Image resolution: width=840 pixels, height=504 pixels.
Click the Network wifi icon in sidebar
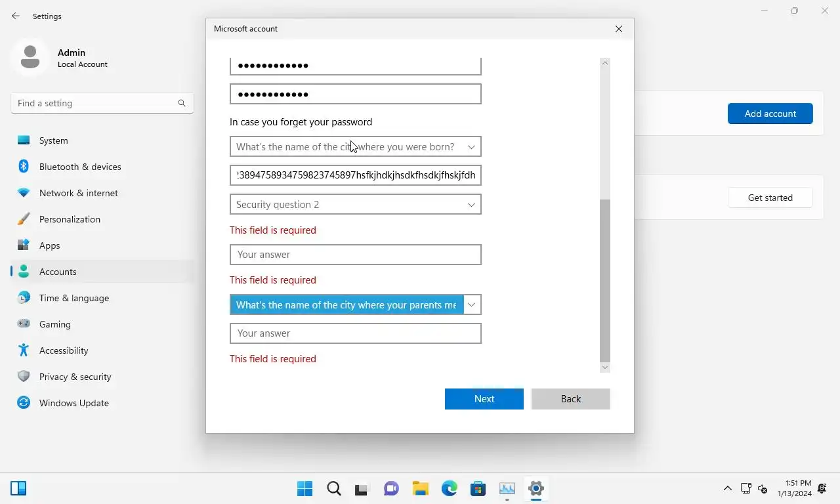click(x=24, y=193)
